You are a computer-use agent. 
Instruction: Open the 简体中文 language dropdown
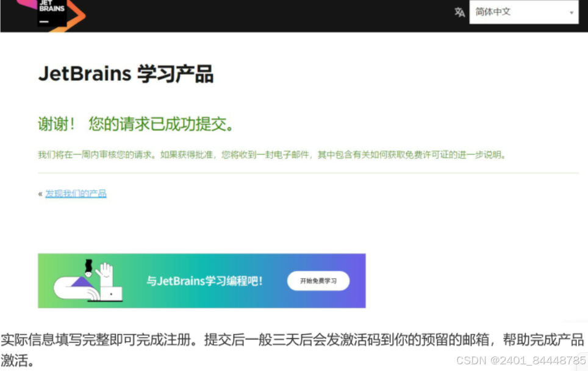523,12
